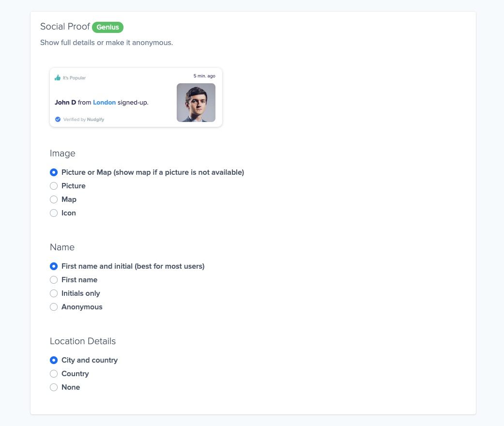Choose the First name option
The image size is (504, 426).
pos(54,280)
